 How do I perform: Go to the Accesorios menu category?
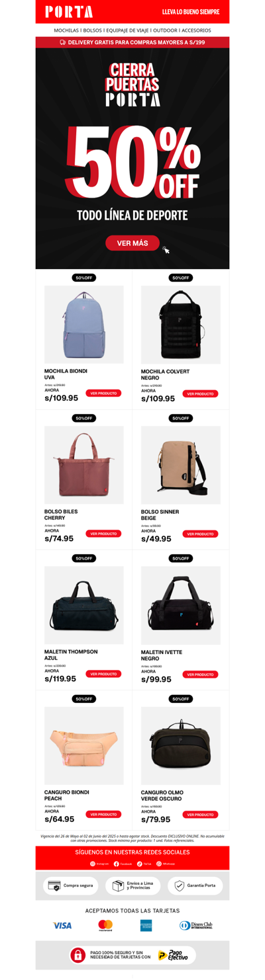pyautogui.click(x=196, y=30)
